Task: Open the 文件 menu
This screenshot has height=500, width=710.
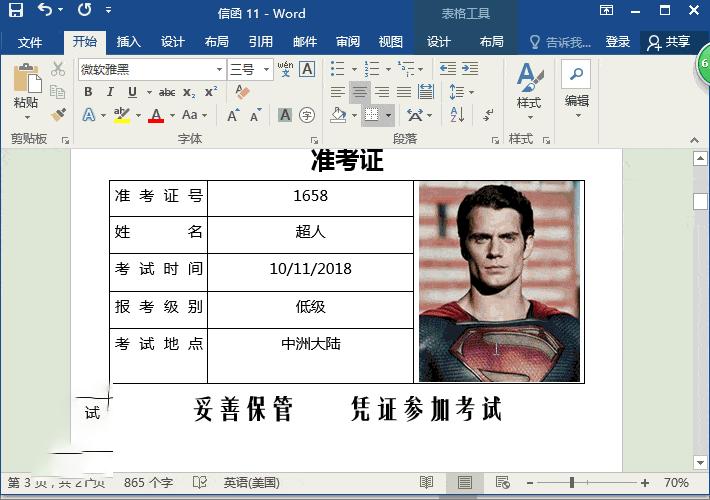Action: pyautogui.click(x=29, y=43)
